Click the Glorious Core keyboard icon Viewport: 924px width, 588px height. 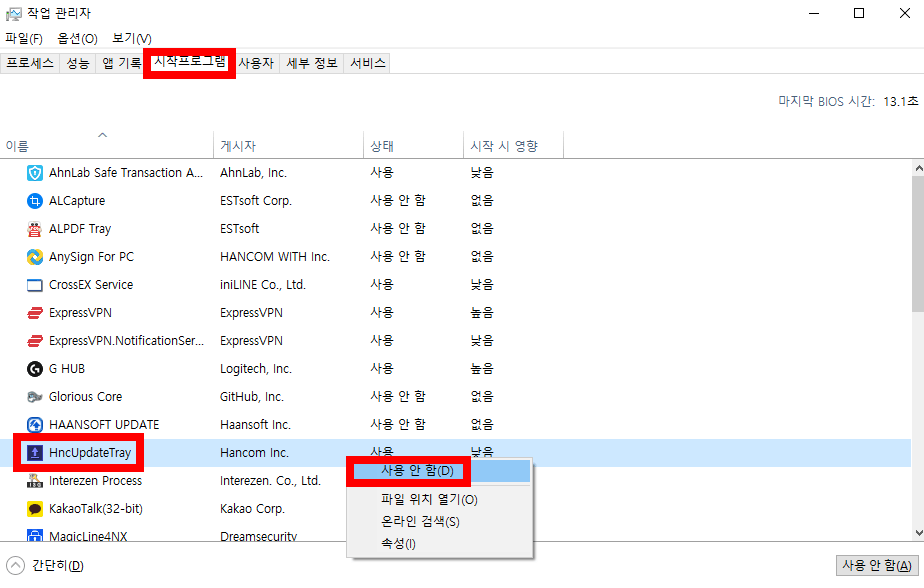coord(34,396)
